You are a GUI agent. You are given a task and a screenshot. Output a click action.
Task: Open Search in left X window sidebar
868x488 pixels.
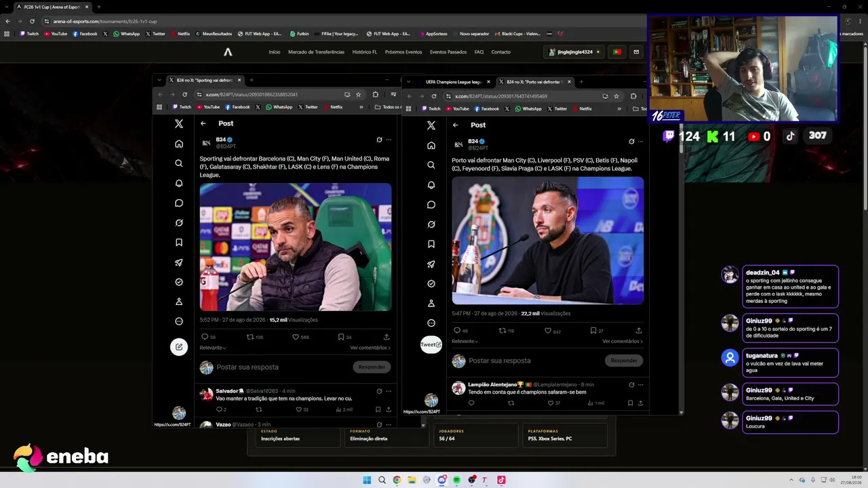click(179, 163)
